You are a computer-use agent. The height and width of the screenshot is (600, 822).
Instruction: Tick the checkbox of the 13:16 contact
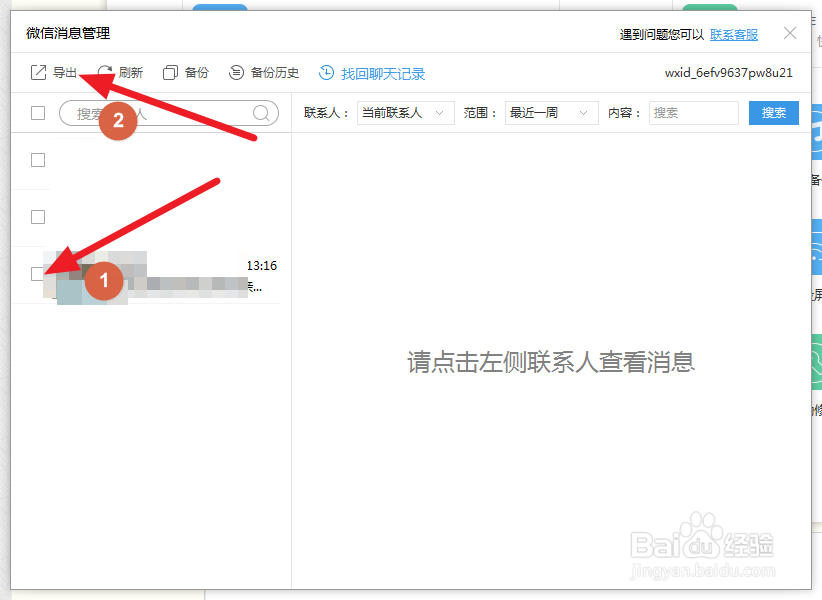(x=37, y=274)
